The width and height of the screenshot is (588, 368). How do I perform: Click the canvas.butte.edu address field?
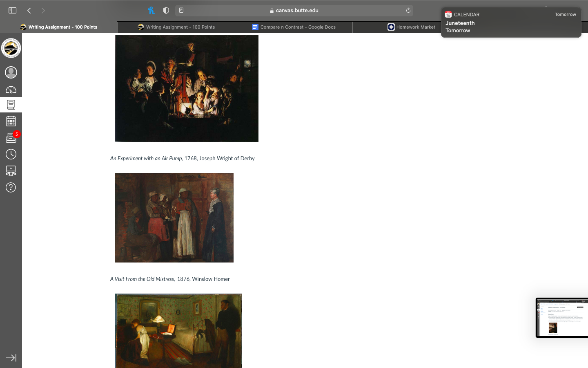pyautogui.click(x=294, y=11)
